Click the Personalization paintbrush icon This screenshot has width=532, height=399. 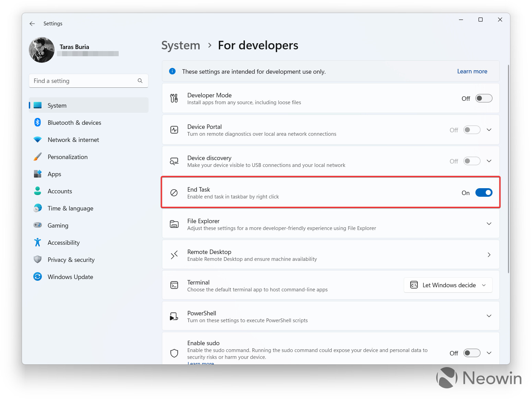click(38, 157)
